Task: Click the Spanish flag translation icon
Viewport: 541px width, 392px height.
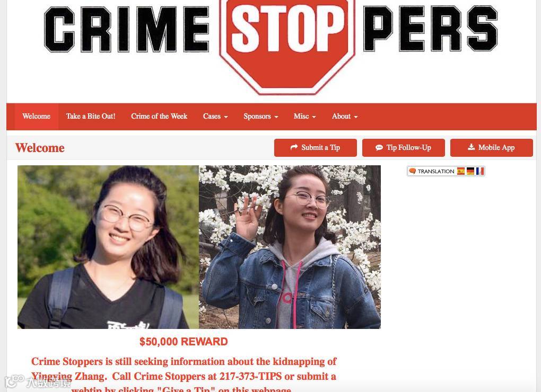Action: (460, 171)
